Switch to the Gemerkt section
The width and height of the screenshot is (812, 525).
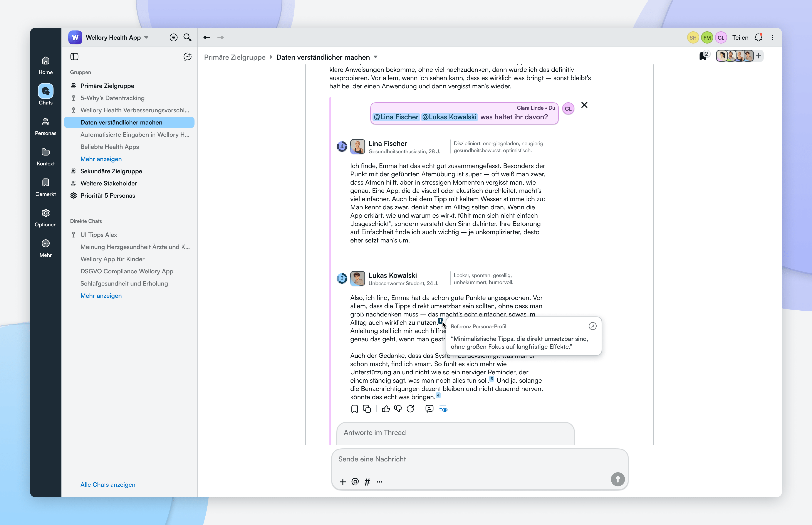45,187
